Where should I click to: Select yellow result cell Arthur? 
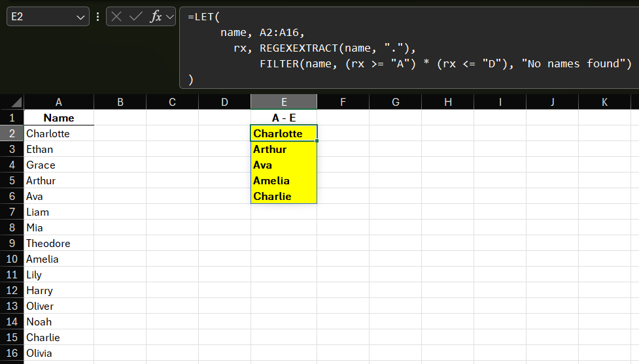pyautogui.click(x=284, y=149)
